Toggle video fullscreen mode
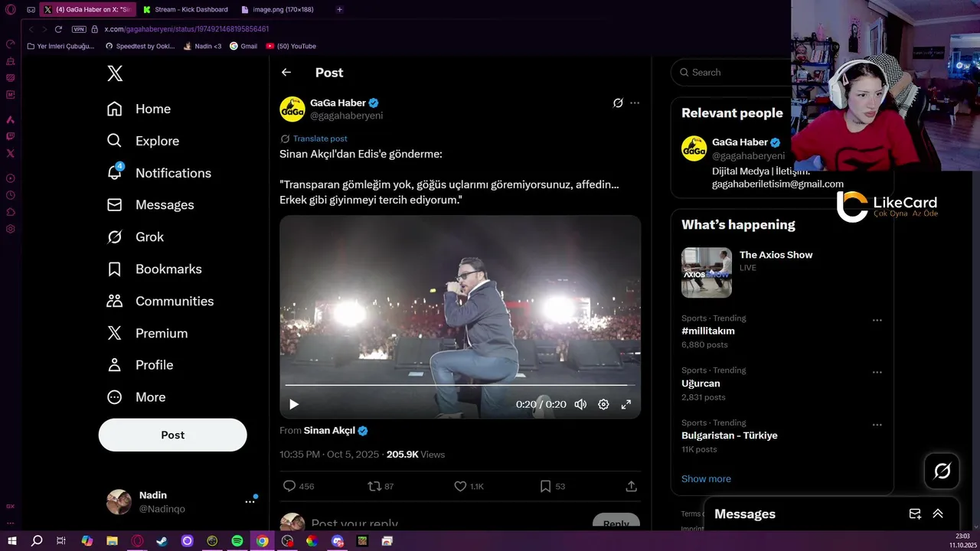 pos(626,404)
